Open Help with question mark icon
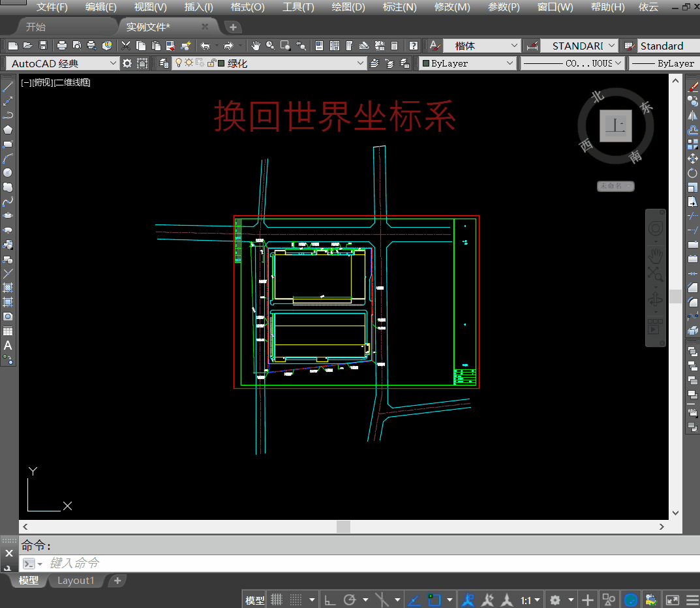Image resolution: width=700 pixels, height=608 pixels. point(414,46)
